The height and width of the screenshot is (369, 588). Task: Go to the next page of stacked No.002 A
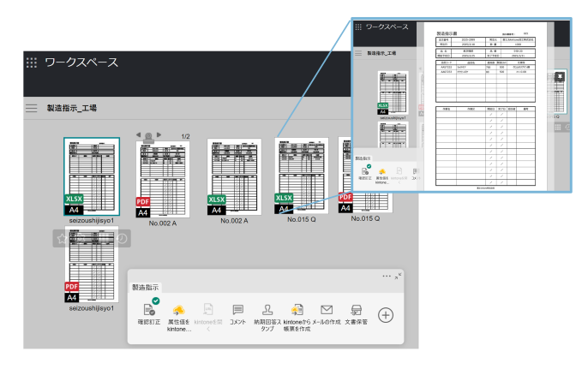(159, 135)
